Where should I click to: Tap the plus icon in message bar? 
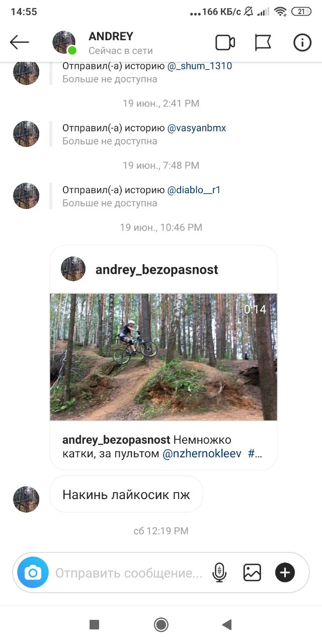tap(285, 573)
